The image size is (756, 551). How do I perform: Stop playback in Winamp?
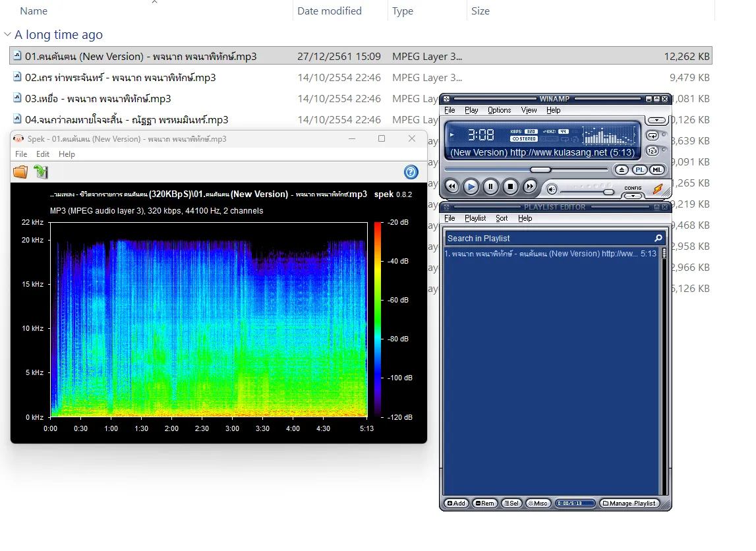(x=510, y=186)
